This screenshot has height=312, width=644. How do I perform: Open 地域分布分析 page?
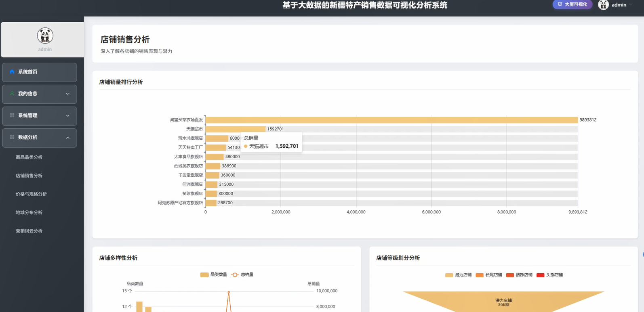pyautogui.click(x=29, y=213)
